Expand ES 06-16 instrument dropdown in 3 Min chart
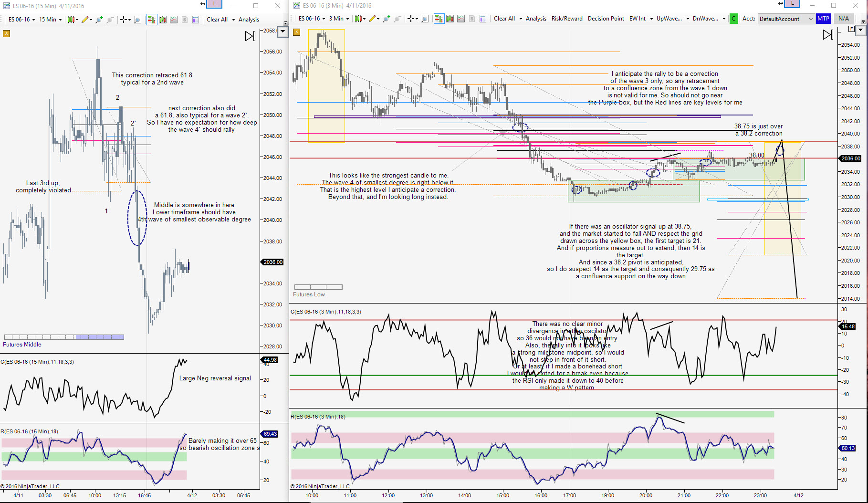 312,19
